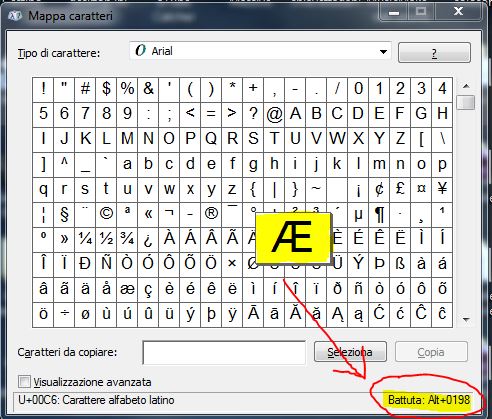Screen dimensions: 492x419
Task: Open help with the ? button
Action: coord(434,53)
